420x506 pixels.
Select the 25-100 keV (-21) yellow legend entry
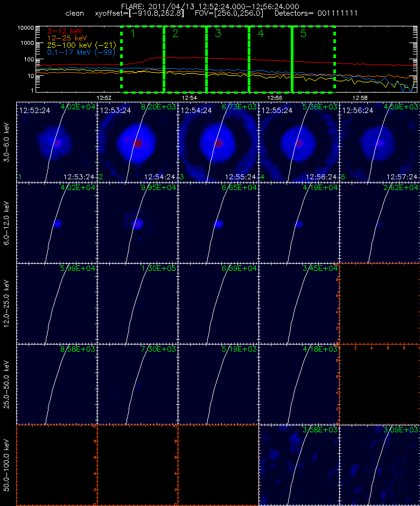click(82, 45)
